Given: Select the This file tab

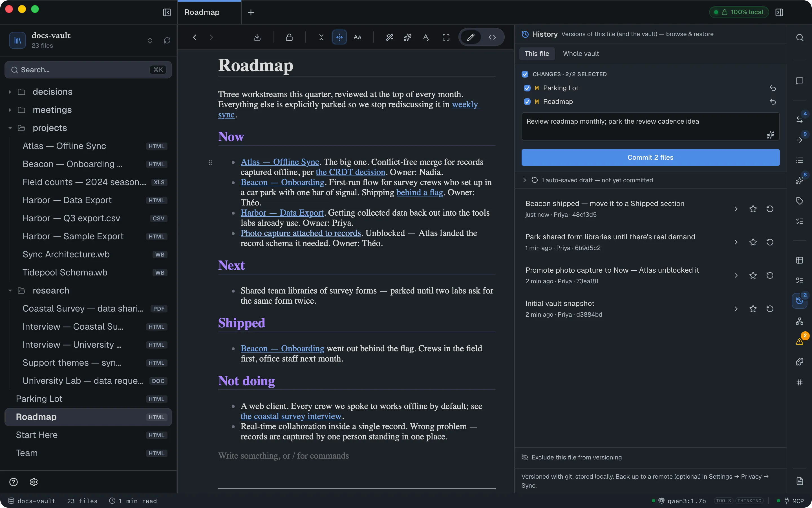Looking at the screenshot, I should point(537,54).
